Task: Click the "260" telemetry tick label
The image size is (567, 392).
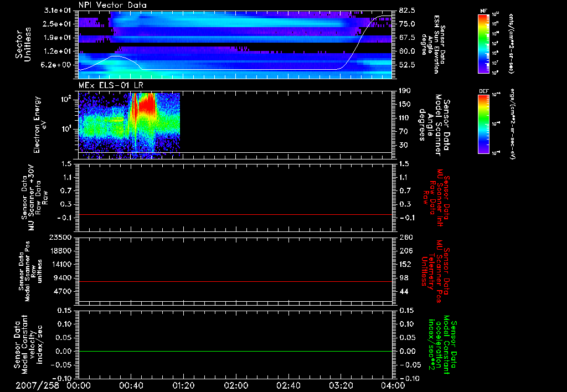Action: point(405,237)
